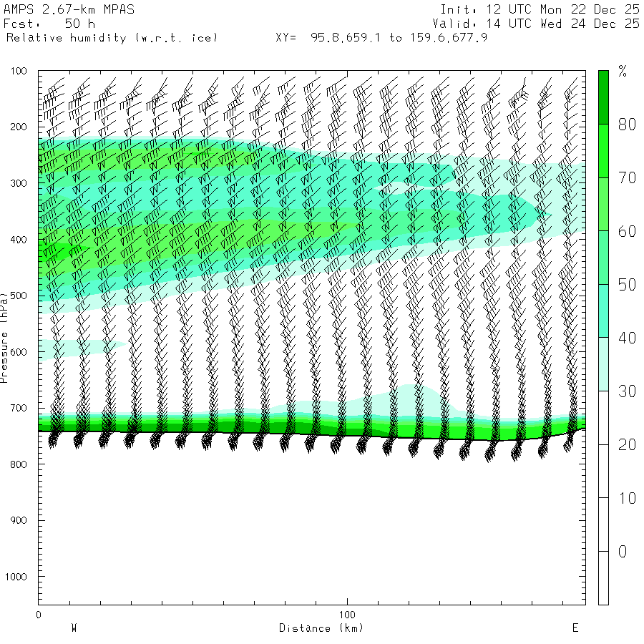Click the bright green 70-80% colorbar segment

(603, 151)
